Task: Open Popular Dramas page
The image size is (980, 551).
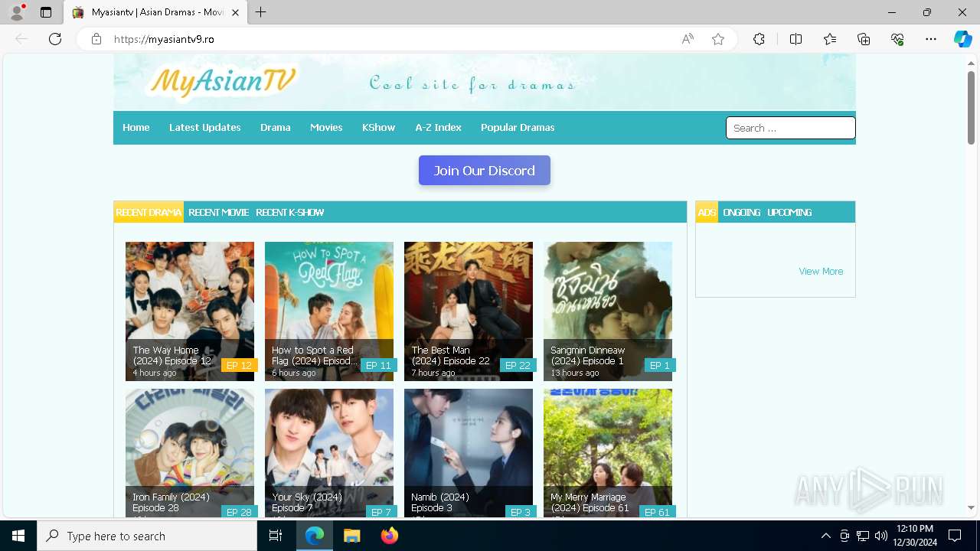Action: [518, 128]
